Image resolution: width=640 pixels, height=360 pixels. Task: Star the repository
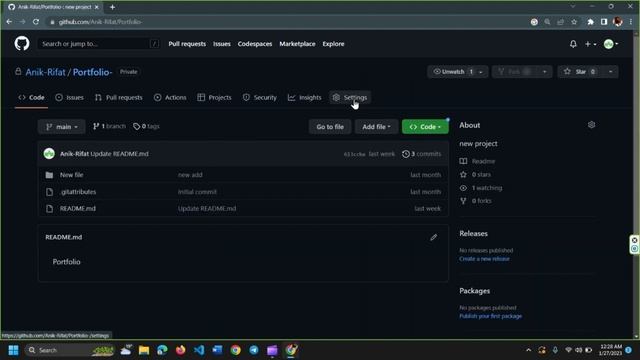(580, 72)
